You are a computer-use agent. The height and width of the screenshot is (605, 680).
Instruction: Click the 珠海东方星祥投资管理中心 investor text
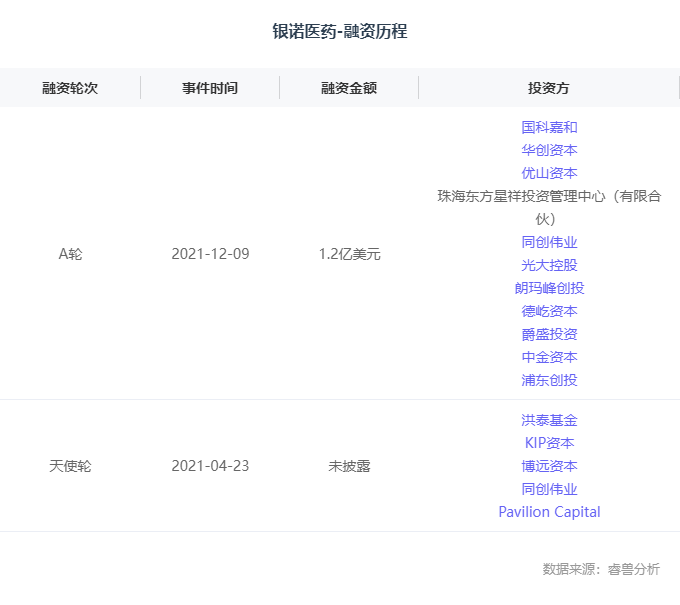tap(549, 208)
